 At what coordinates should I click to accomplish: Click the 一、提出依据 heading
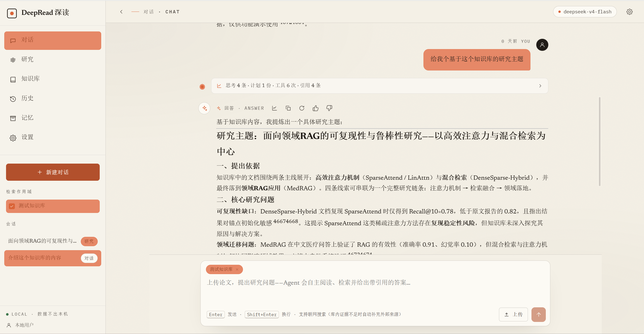coord(238,166)
